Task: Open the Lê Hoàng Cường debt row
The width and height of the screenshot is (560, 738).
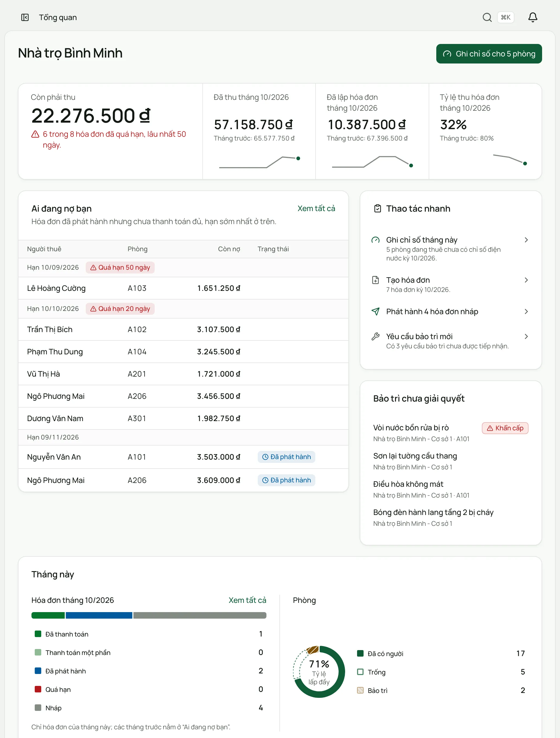Action: click(x=183, y=288)
